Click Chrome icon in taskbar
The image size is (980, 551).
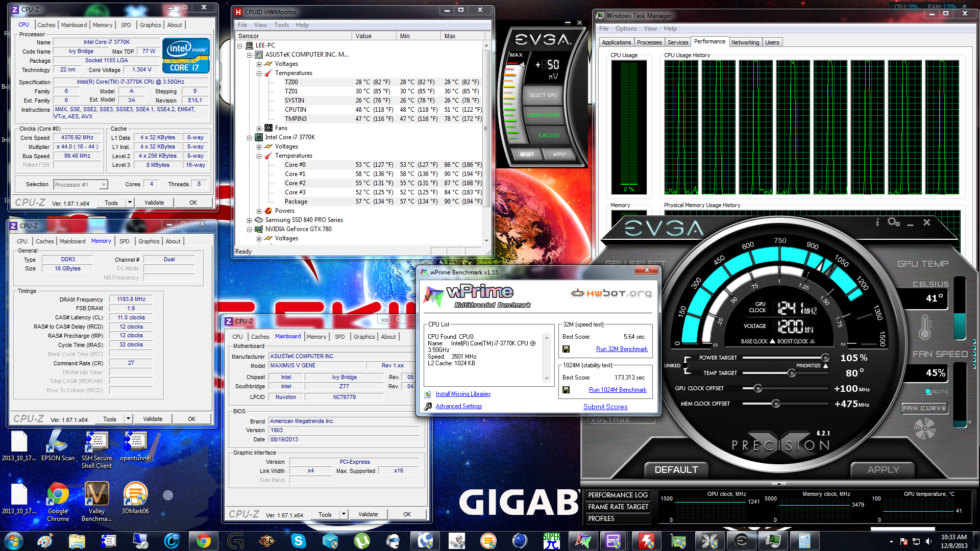pyautogui.click(x=203, y=541)
